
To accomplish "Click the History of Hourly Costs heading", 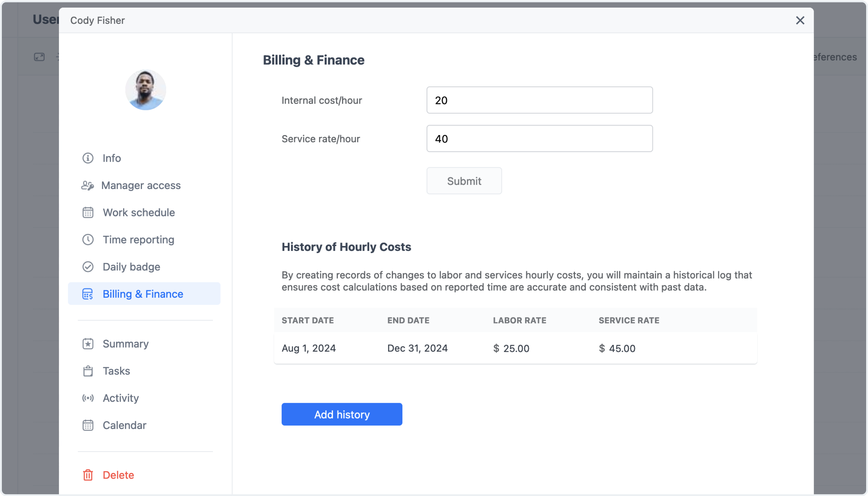I will click(x=346, y=247).
